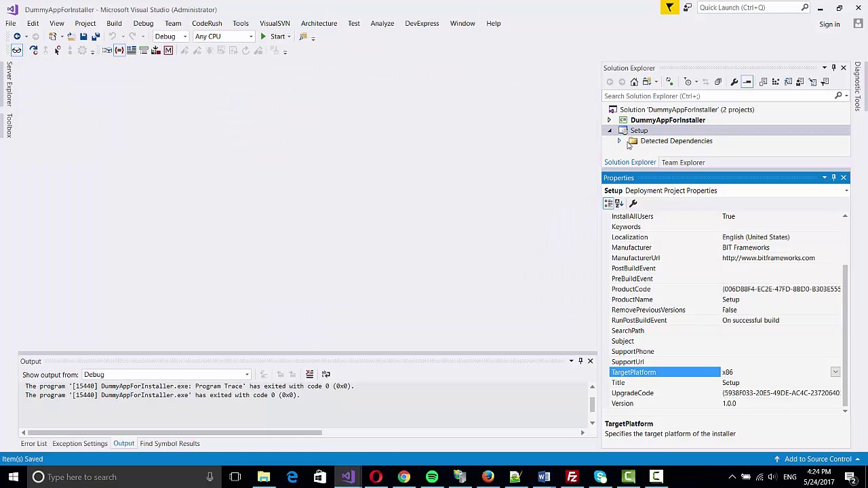868x488 pixels.
Task: Open the VisualSVN menu
Action: 275,23
